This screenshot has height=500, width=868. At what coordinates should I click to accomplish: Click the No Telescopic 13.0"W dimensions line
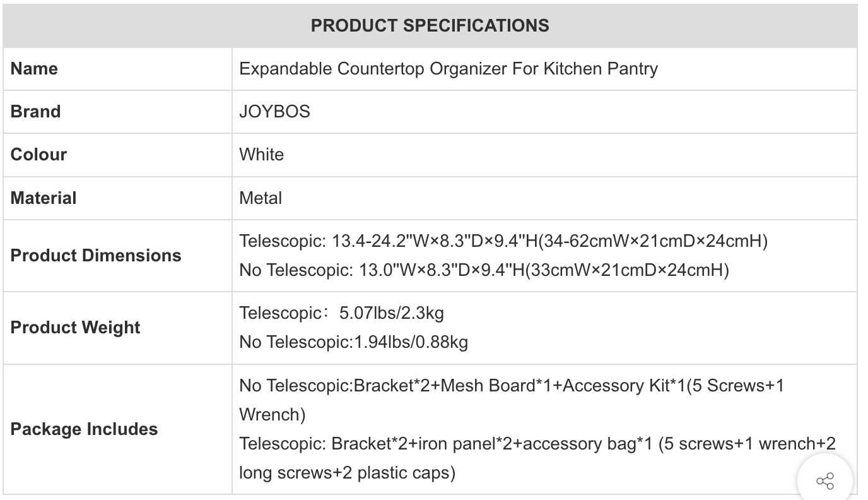click(x=484, y=270)
